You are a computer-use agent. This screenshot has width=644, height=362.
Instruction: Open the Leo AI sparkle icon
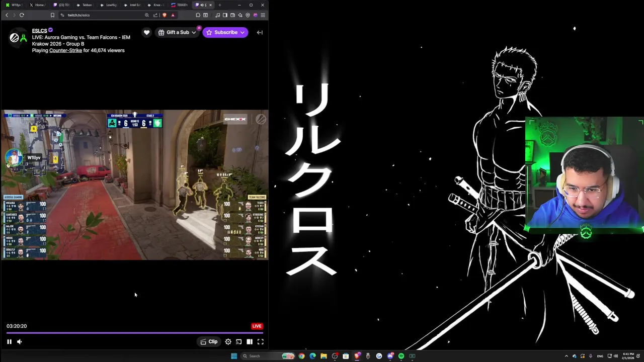tap(240, 15)
